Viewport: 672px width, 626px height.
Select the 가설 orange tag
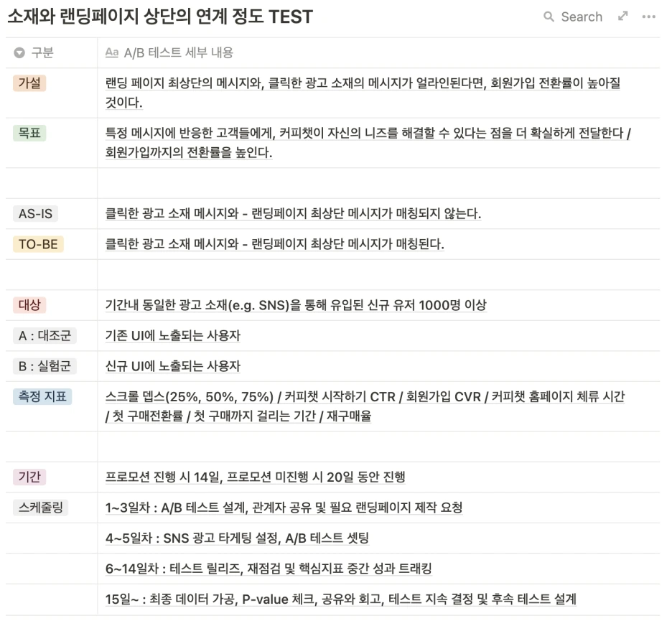29,83
